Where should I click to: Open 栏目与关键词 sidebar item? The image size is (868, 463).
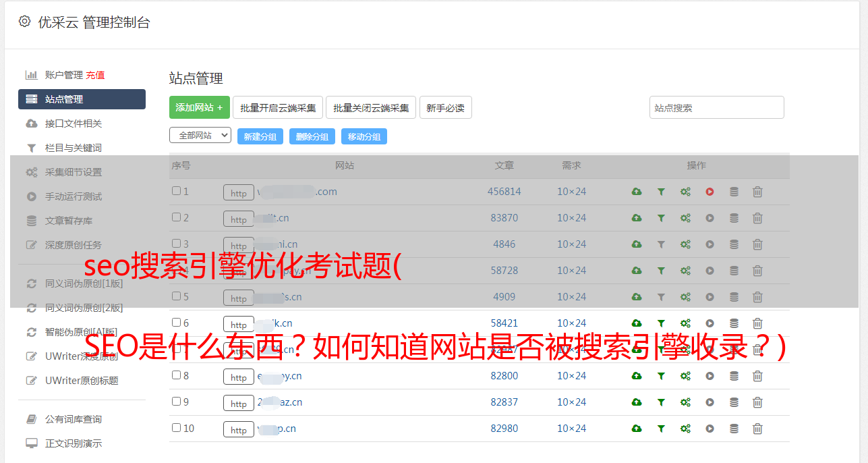74,148
